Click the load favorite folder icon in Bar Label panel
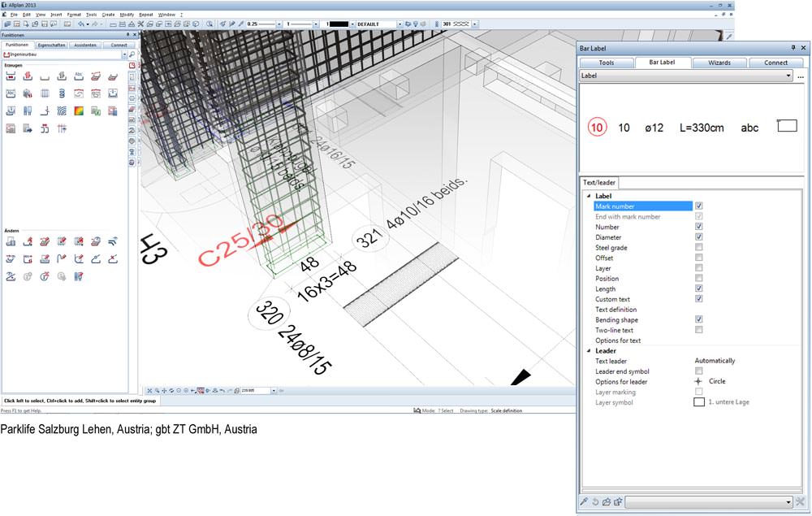Viewport: 812px width, 516px height. 607,501
